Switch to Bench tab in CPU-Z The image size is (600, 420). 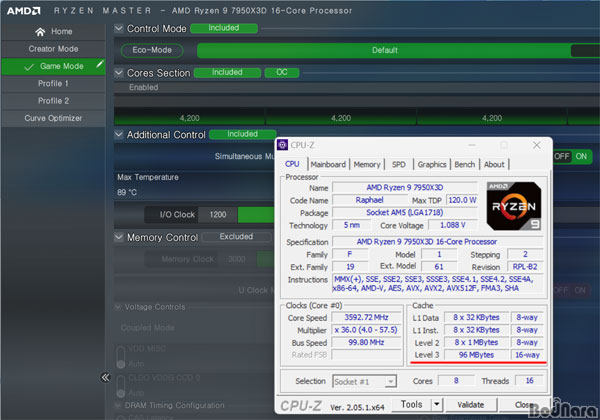click(465, 164)
